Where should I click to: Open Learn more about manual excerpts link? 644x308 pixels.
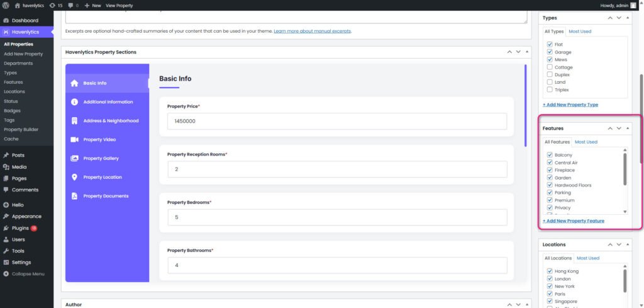click(x=313, y=31)
